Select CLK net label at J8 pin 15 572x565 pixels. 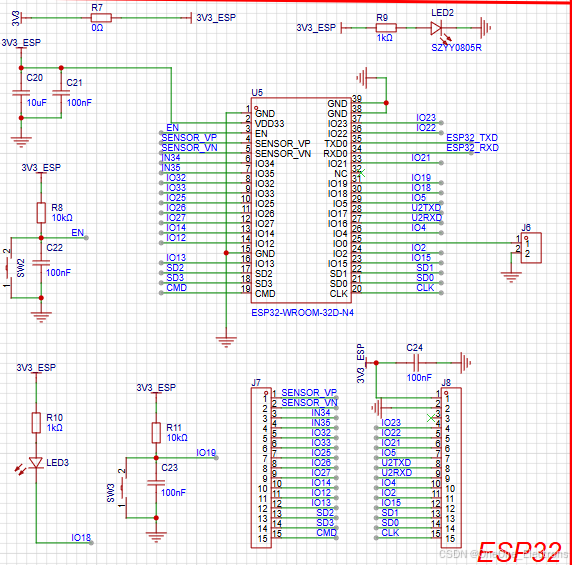(390, 533)
